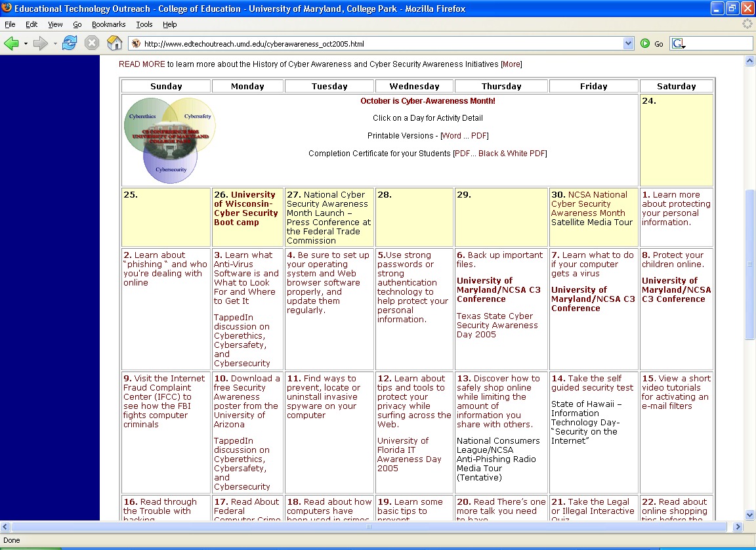Open University of Florida IT Awareness Day link
Viewport: 756px width, 550px height.
pyautogui.click(x=409, y=454)
